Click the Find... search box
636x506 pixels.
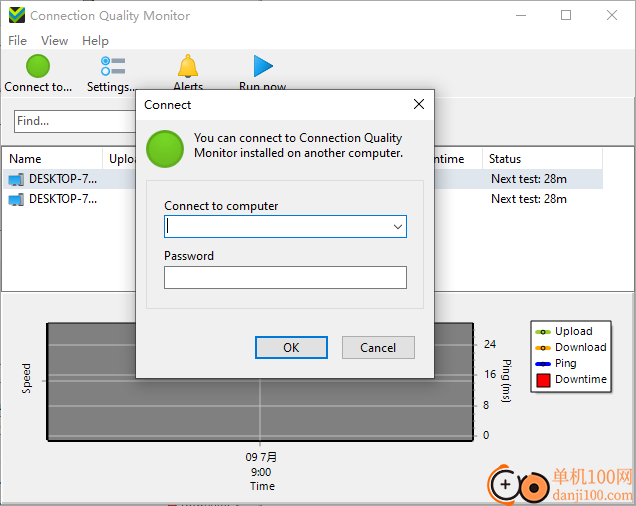click(x=75, y=121)
